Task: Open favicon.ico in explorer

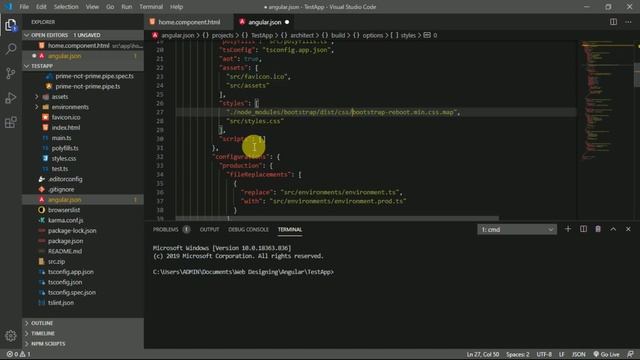Action: 66,117
